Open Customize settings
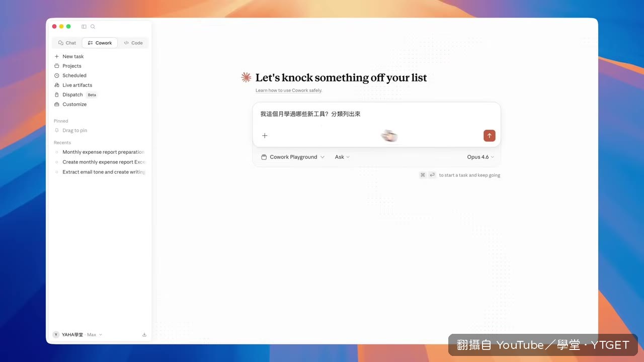The width and height of the screenshot is (644, 362). (x=70, y=104)
